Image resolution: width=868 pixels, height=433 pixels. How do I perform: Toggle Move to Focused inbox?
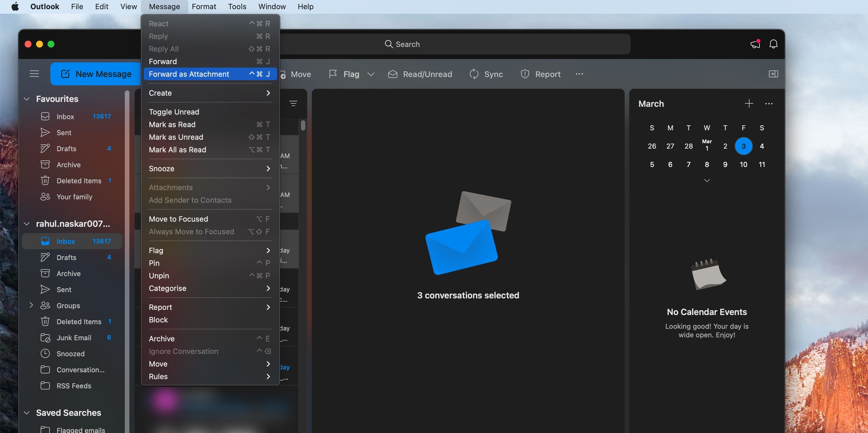pos(178,219)
